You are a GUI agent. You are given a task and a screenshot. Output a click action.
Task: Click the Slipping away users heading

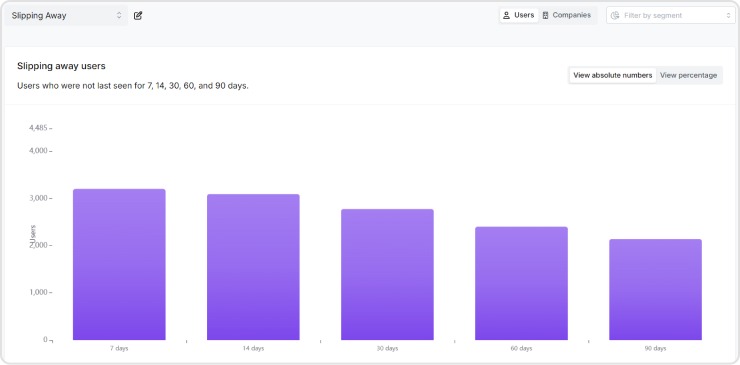click(x=61, y=66)
